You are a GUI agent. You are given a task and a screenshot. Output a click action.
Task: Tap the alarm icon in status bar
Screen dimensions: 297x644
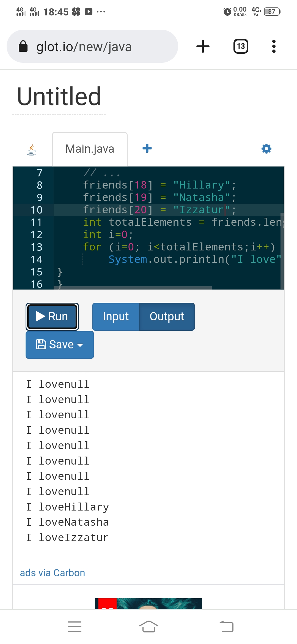[x=227, y=12]
